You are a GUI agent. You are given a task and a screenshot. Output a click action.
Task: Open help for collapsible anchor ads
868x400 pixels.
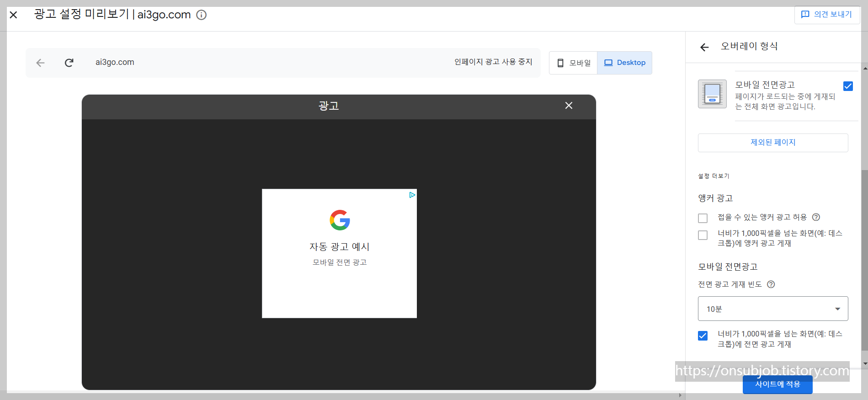[x=816, y=217]
